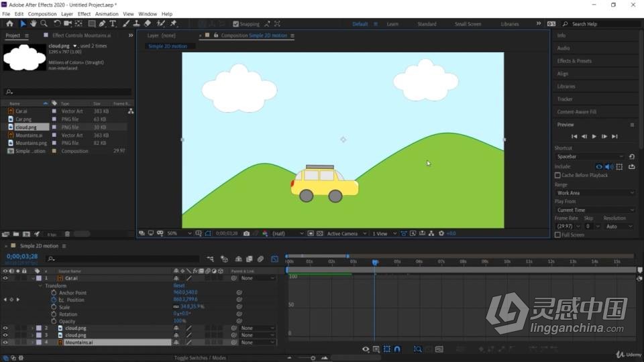
Task: Take a snapshot with the camera icon
Action: (x=246, y=233)
